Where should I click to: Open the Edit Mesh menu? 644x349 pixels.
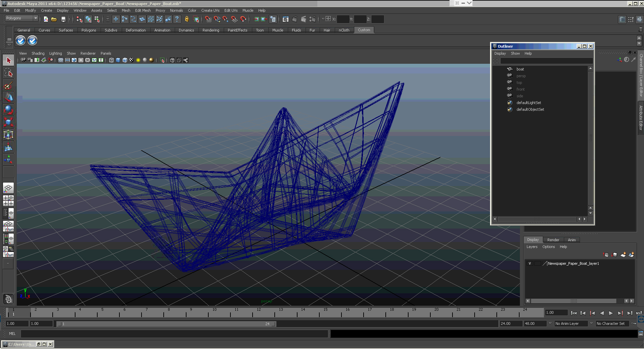pos(143,10)
